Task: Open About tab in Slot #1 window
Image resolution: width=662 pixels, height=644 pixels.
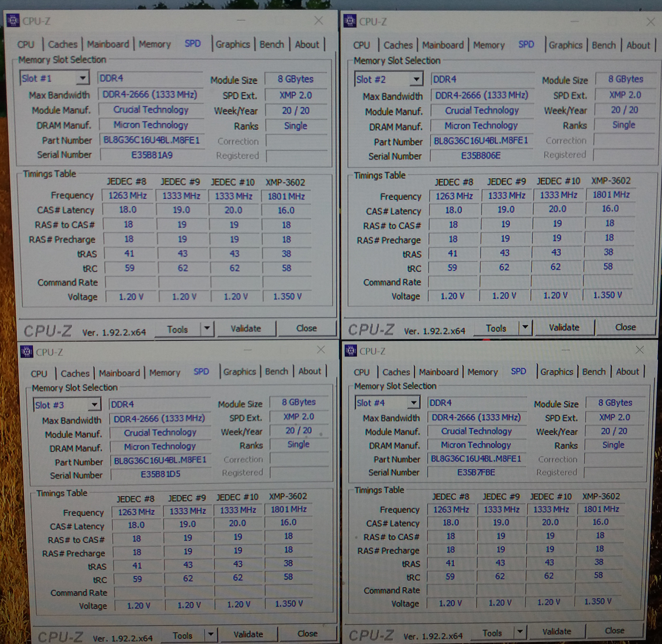Action: (307, 44)
